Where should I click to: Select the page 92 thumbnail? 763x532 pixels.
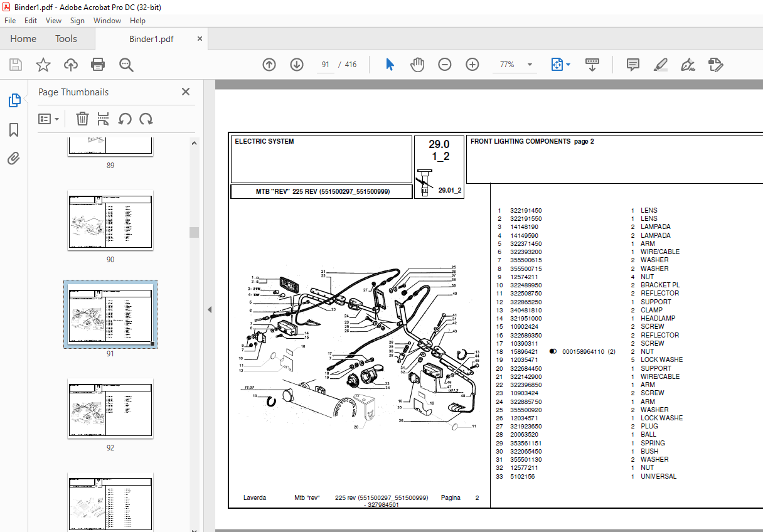110,408
